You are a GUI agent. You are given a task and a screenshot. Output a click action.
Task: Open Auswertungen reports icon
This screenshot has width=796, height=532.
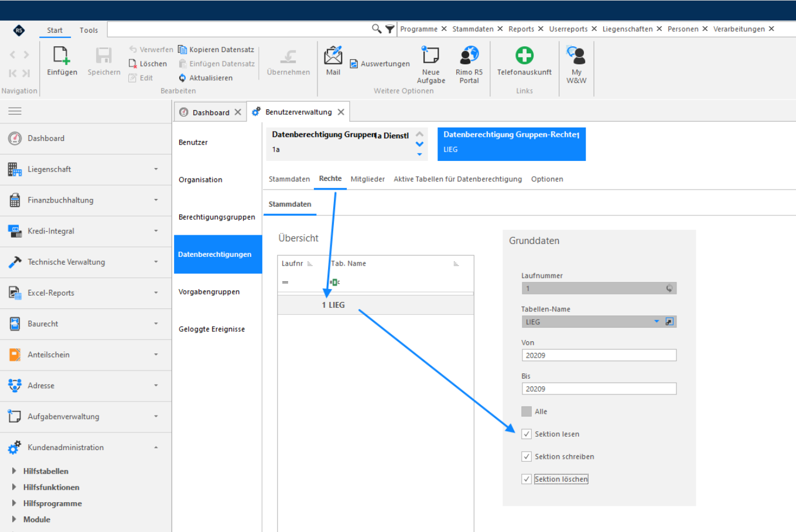click(354, 64)
